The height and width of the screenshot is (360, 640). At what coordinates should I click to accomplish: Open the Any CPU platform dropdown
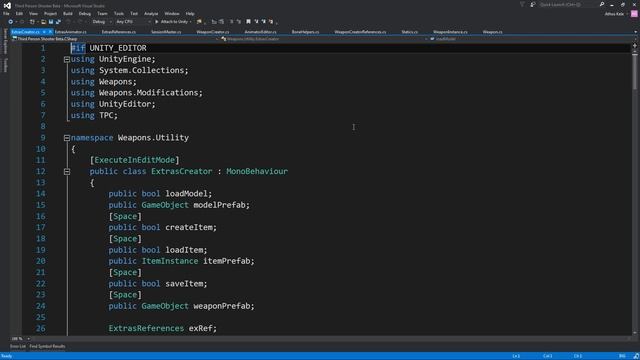[x=133, y=22]
